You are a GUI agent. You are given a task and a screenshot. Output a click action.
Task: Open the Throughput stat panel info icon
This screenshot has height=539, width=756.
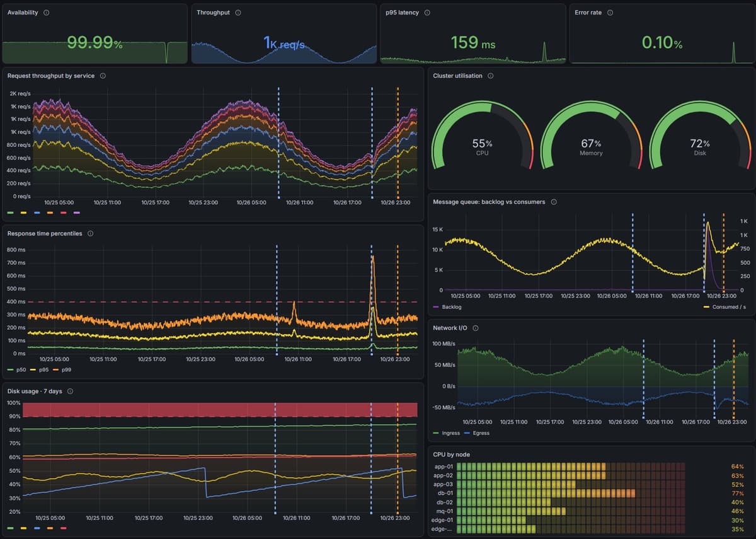(x=238, y=13)
